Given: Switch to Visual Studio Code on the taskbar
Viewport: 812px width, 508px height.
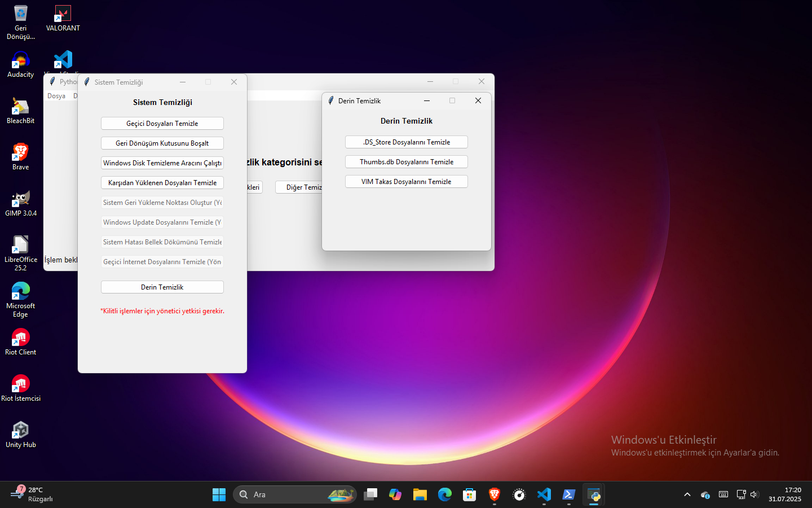Looking at the screenshot, I should [x=544, y=495].
